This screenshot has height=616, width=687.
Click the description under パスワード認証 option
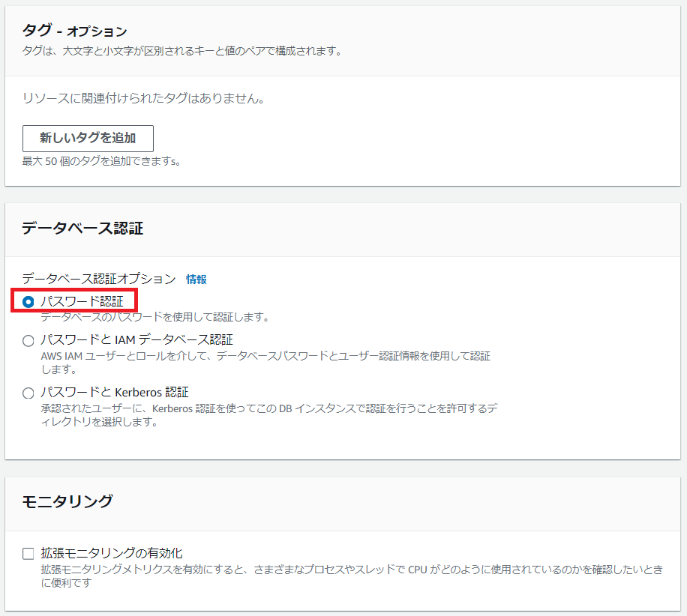pos(154,317)
